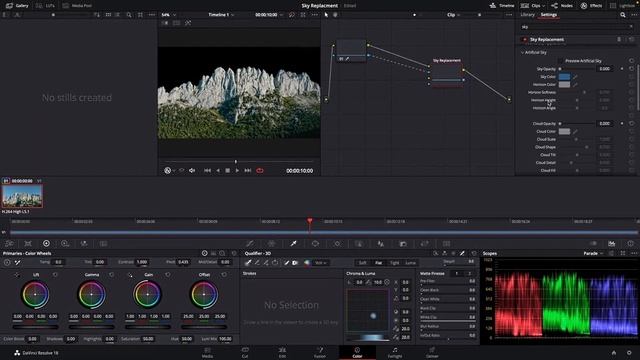Open the Color Wheels primaries palette icon
Viewport: 640px width, 360px height.
pos(46,244)
